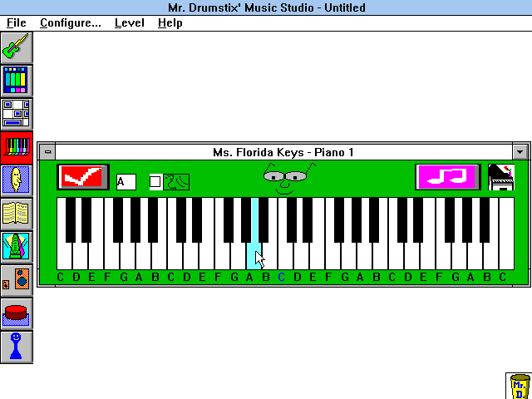
Task: Open the File menu
Action: click(17, 23)
